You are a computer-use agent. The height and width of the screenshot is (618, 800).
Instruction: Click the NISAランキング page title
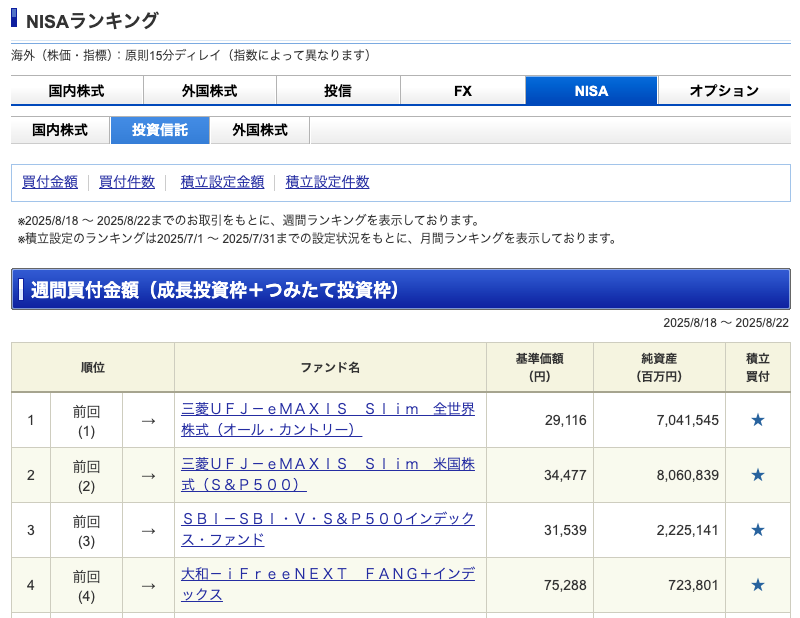coord(92,21)
